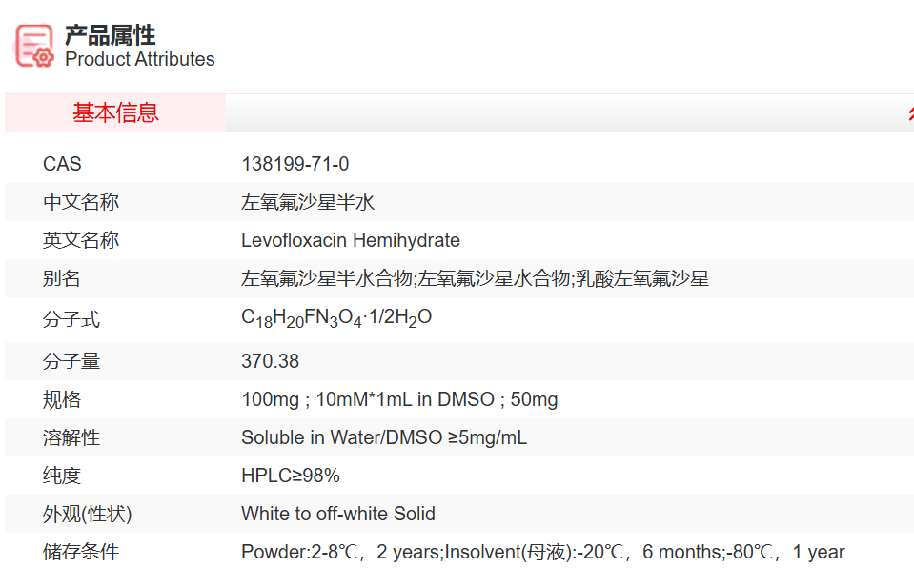The width and height of the screenshot is (914, 588).
Task: Select the 基本信息 tab
Action: pyautogui.click(x=115, y=113)
